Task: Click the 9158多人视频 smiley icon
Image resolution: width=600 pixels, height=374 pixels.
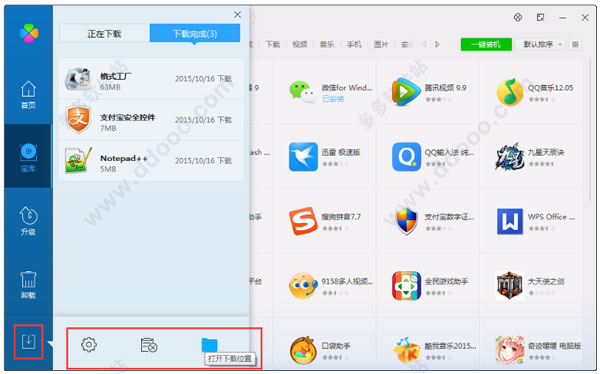Action: pyautogui.click(x=303, y=286)
